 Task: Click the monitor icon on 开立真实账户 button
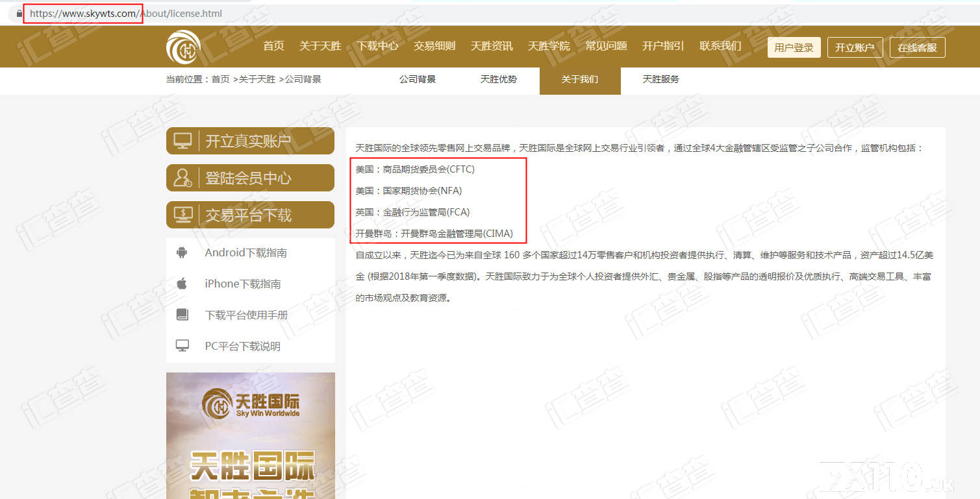pos(183,141)
